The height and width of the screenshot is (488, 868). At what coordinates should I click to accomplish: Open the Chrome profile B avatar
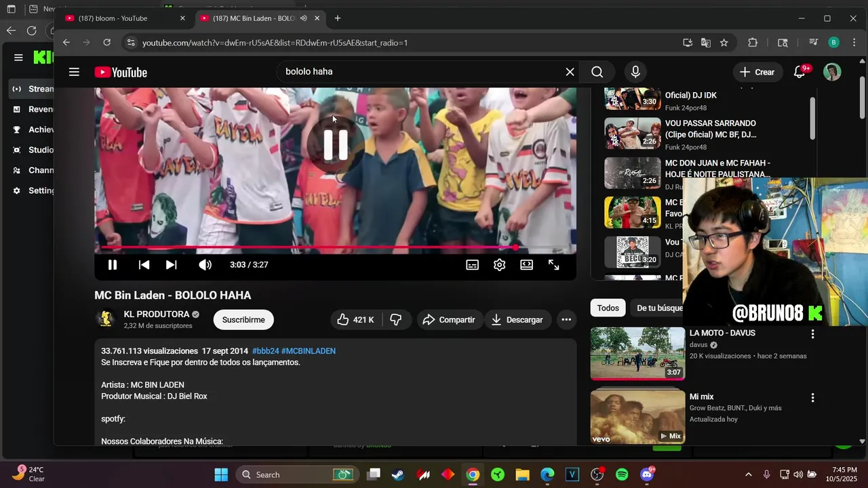833,43
